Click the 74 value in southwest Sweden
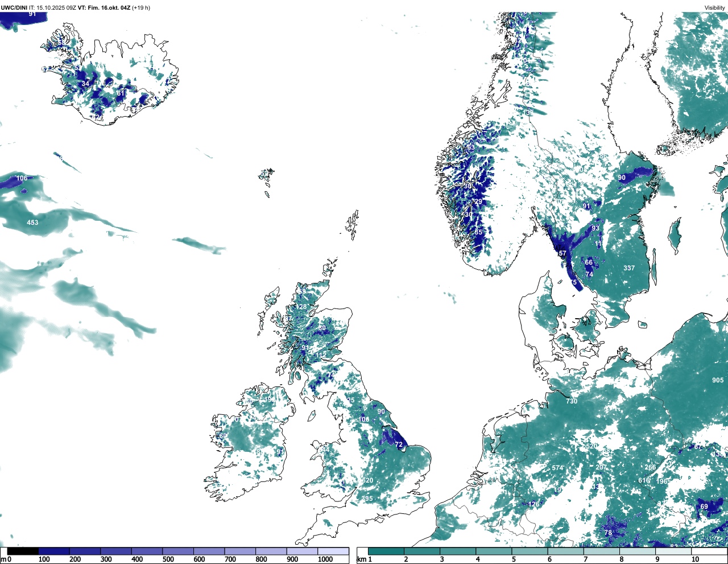The image size is (728, 564). (589, 274)
